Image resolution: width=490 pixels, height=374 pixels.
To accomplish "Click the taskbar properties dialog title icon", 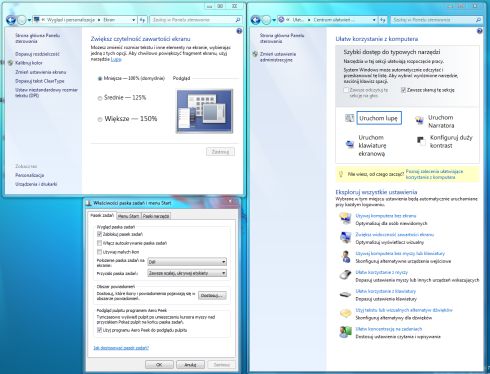I will (x=89, y=203).
